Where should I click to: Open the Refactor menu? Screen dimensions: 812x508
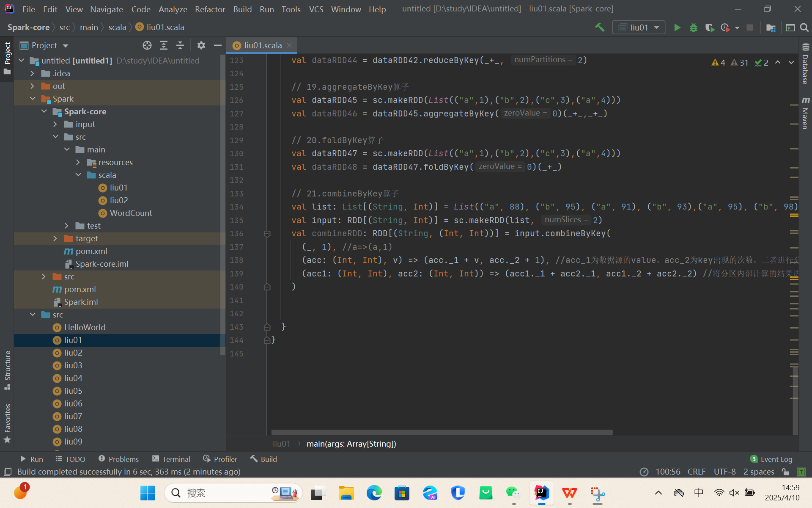pyautogui.click(x=210, y=9)
